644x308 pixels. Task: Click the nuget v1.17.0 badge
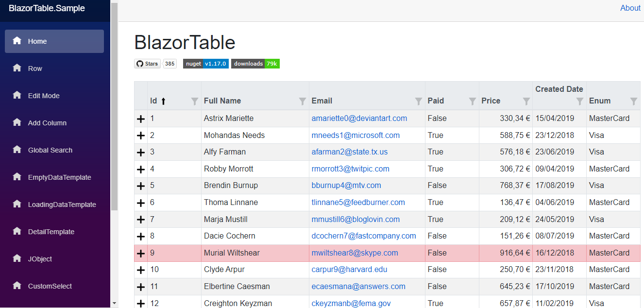[x=206, y=64]
